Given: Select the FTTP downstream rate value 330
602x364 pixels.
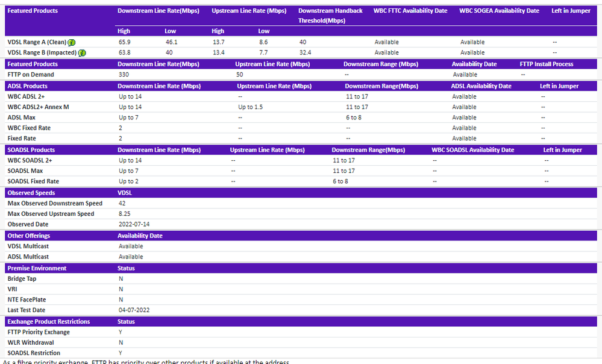Looking at the screenshot, I should click(x=124, y=75).
